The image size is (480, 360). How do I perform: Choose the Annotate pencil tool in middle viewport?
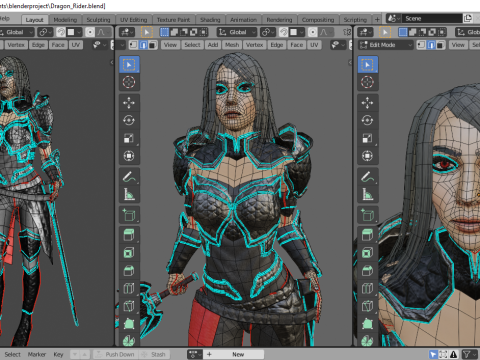coord(129,176)
